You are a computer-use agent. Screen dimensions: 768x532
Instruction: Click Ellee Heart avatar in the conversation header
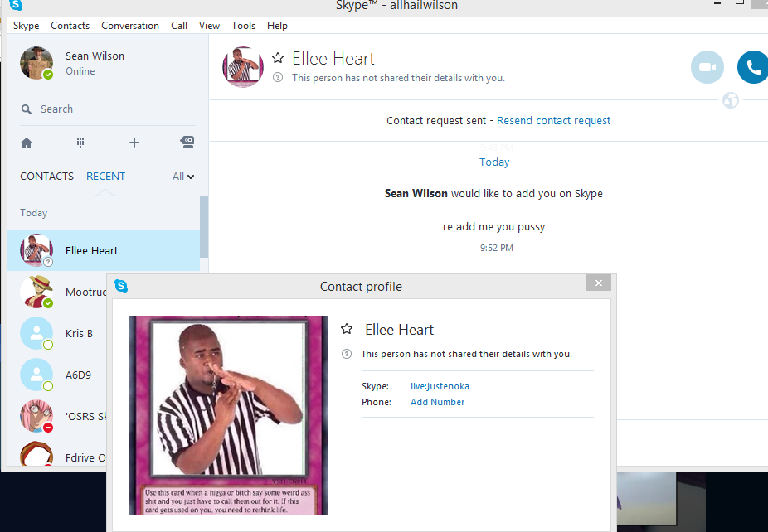[243, 67]
